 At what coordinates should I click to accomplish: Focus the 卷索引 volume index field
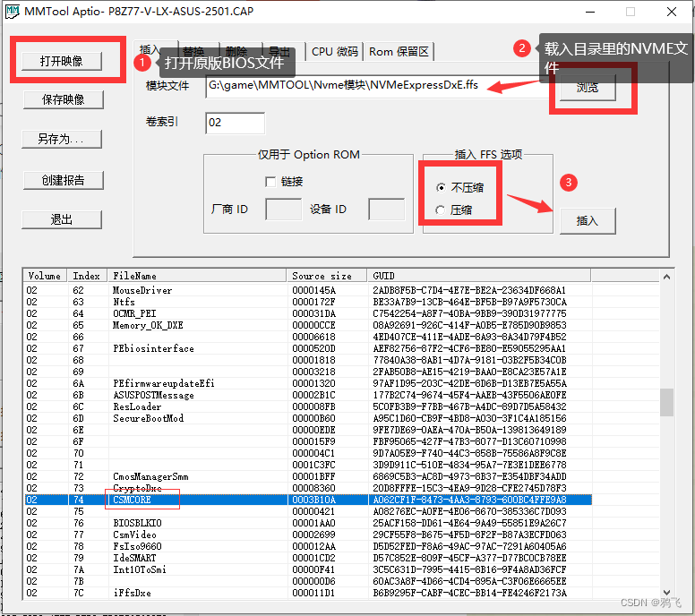point(235,123)
